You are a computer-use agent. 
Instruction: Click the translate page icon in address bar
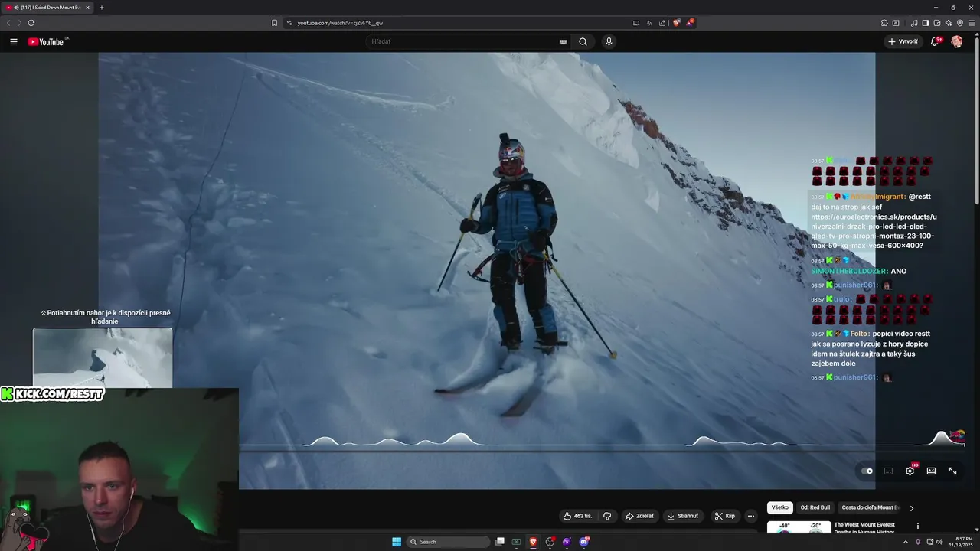click(649, 23)
